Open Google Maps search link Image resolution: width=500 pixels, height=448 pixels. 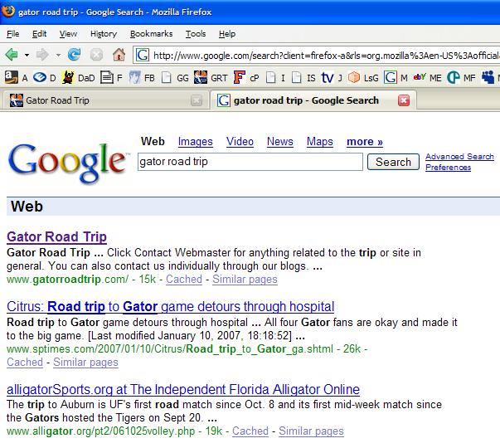pos(320,141)
